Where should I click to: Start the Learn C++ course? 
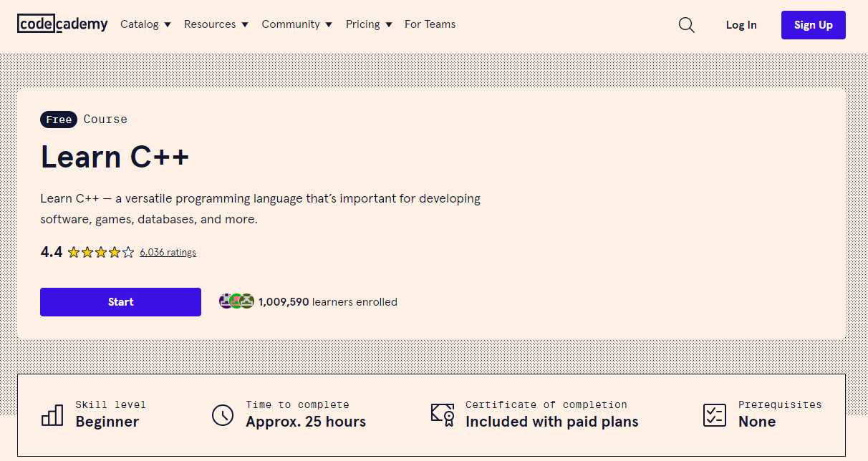[120, 302]
